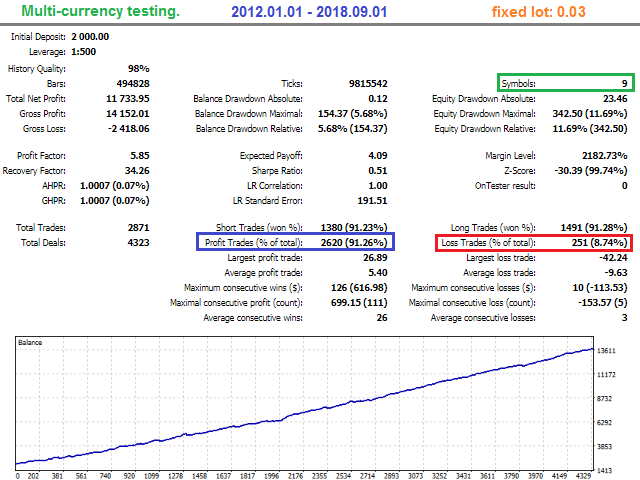640x480 pixels.
Task: Click the 'Loss Trades (% of total):' label
Action: tap(489, 243)
